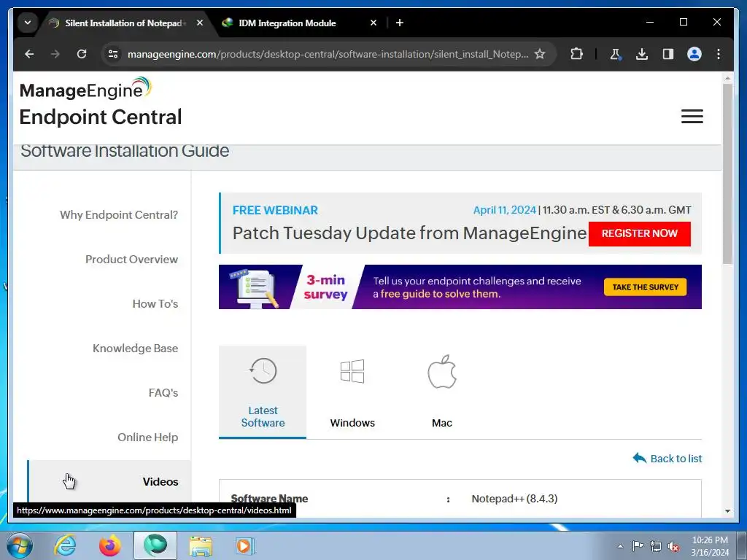This screenshot has height=560, width=747.
Task: Click the Apple logo icon
Action: coord(441,371)
